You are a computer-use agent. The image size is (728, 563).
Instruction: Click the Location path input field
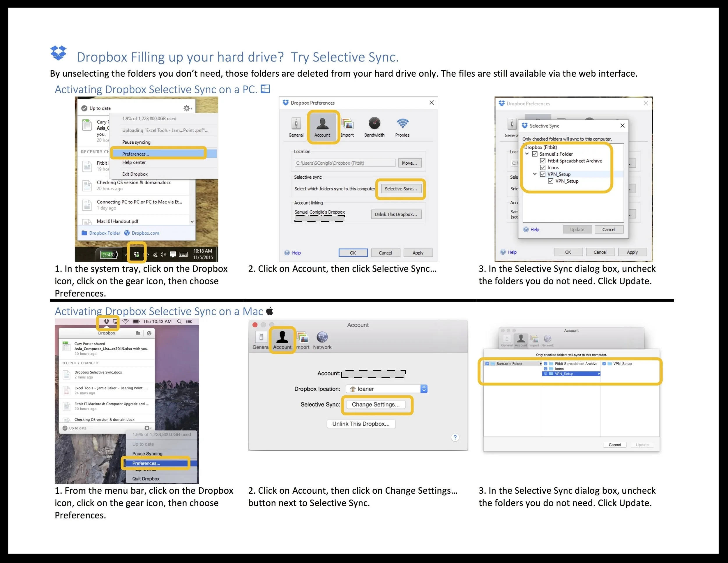[345, 163]
